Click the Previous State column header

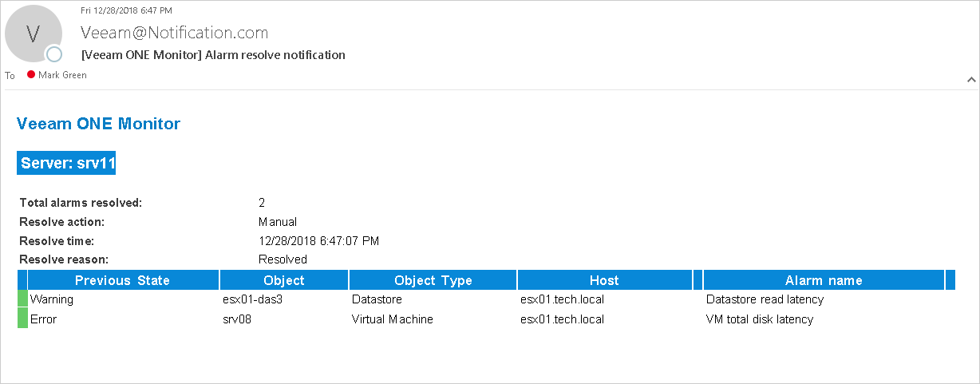coord(123,280)
